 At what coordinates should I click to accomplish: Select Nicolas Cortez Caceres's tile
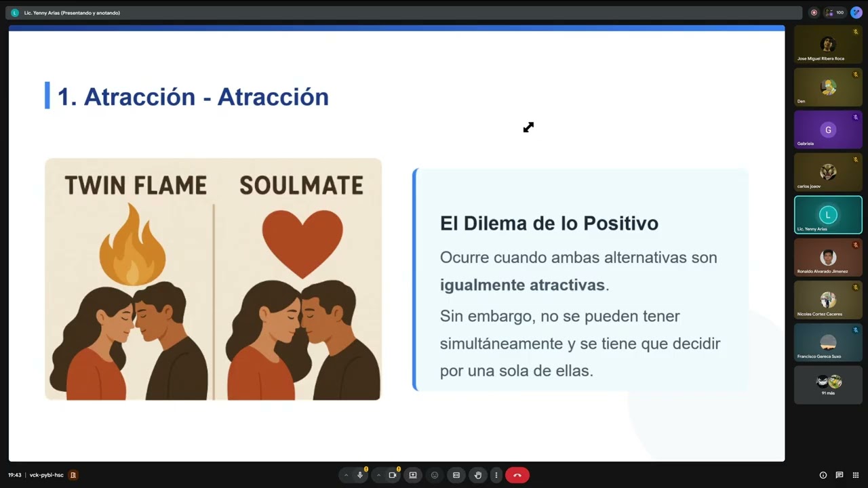pos(828,300)
